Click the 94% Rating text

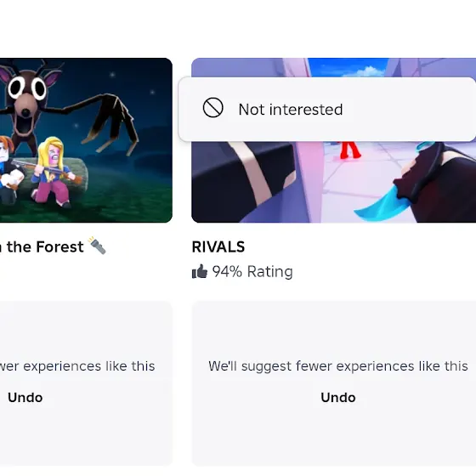tap(252, 272)
